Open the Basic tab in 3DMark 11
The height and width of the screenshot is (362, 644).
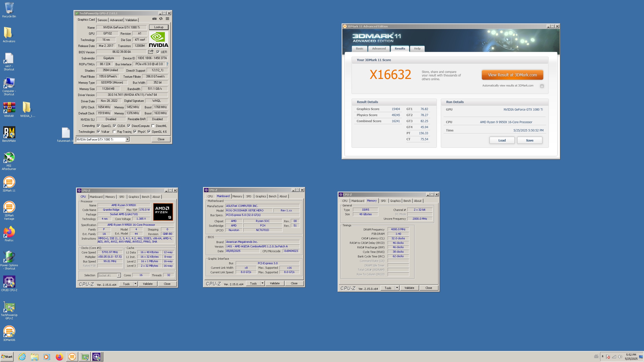coord(359,49)
